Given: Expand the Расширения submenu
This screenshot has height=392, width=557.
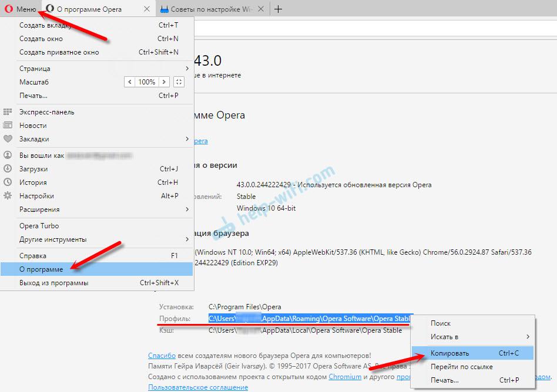Looking at the screenshot, I should click(187, 209).
